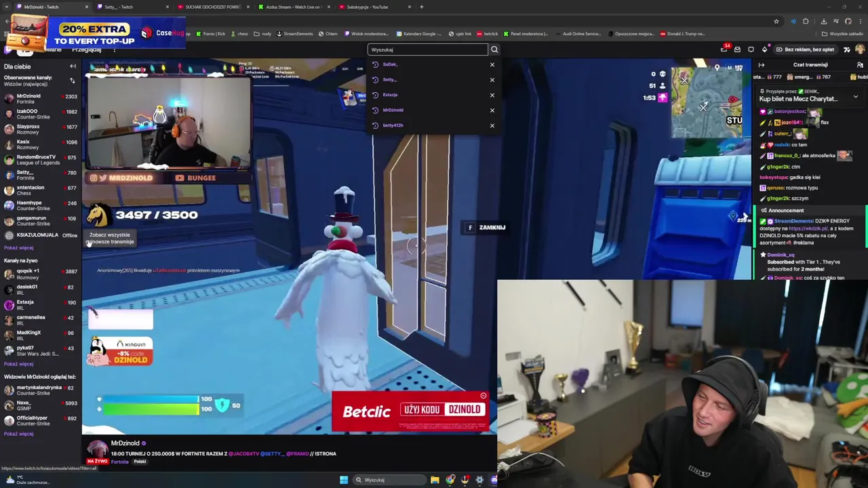Click @SETTY__ mention in stream title
Viewport: 868px width, 488px height.
point(272,453)
